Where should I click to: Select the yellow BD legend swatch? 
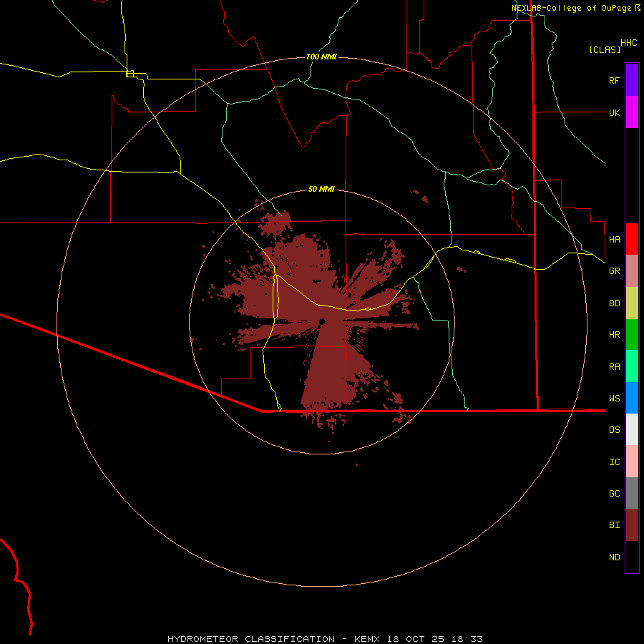tap(632, 303)
